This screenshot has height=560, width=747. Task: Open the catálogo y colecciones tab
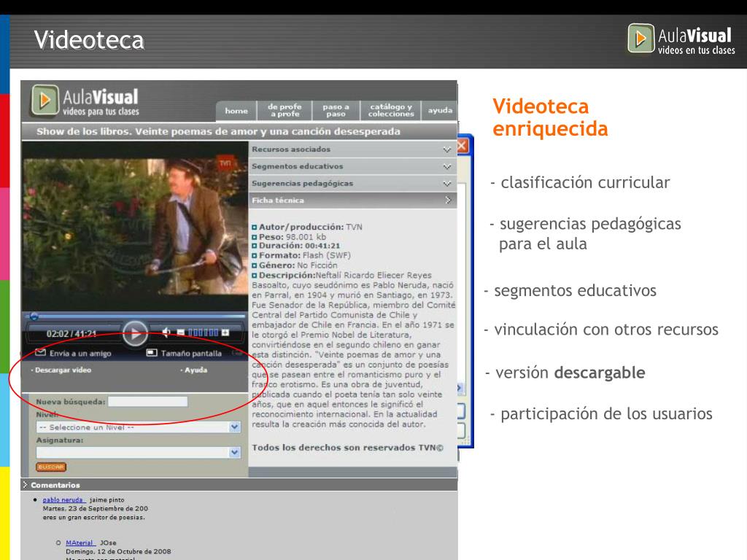pos(391,111)
